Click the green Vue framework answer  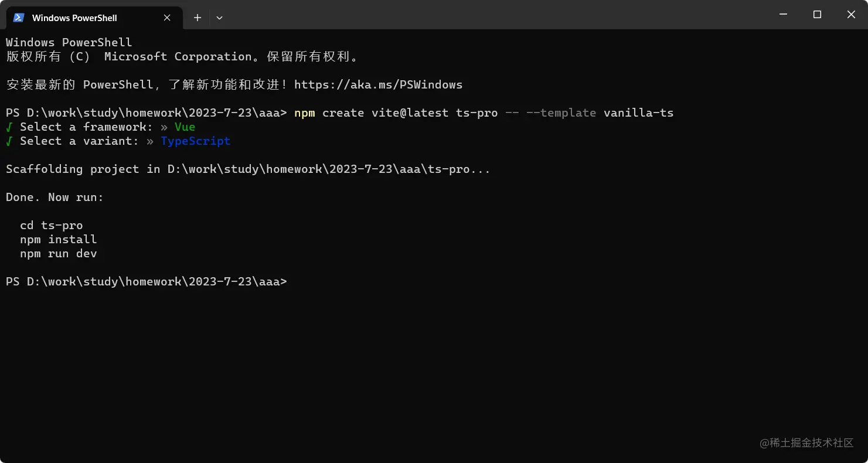coord(185,127)
